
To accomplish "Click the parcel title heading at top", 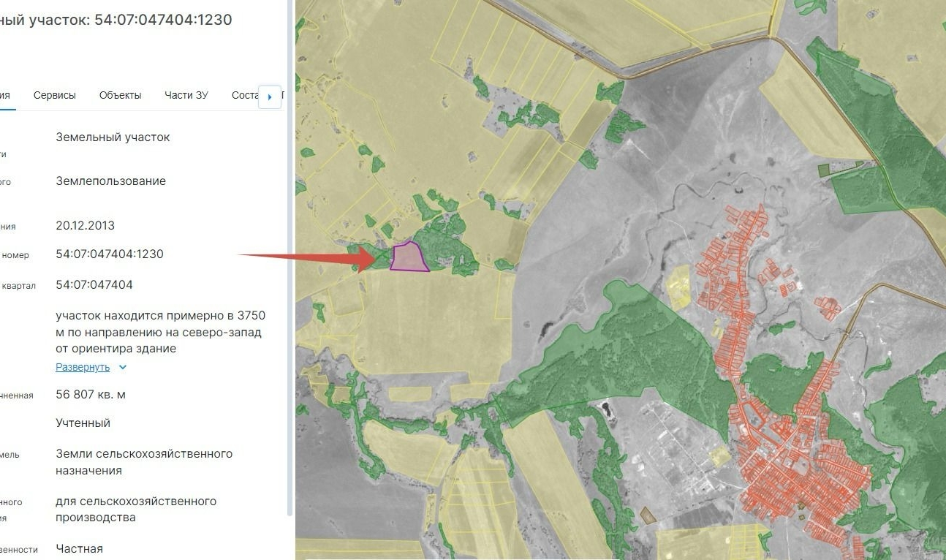I will pyautogui.click(x=117, y=20).
